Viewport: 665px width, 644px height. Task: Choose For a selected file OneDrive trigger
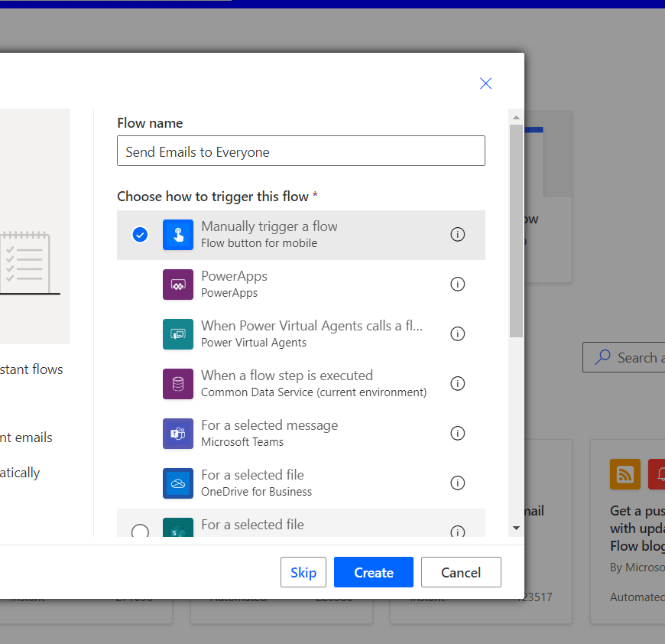coord(301,483)
